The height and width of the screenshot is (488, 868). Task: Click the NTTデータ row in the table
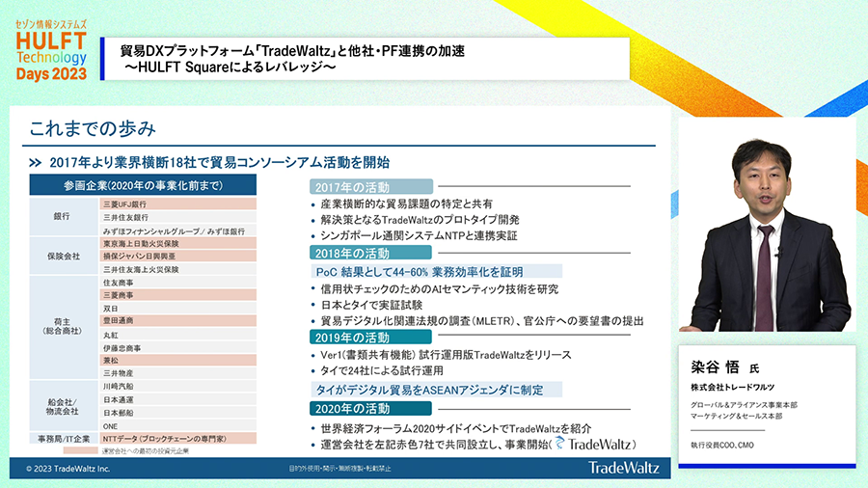click(176, 438)
